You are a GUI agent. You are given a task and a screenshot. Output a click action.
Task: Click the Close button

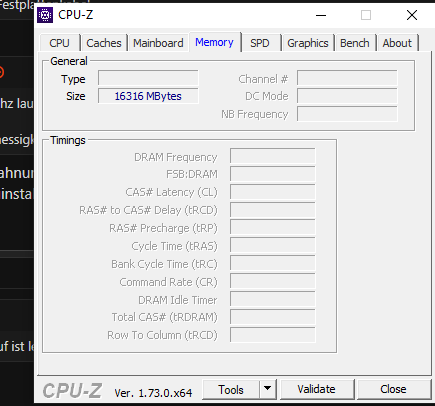click(x=393, y=389)
